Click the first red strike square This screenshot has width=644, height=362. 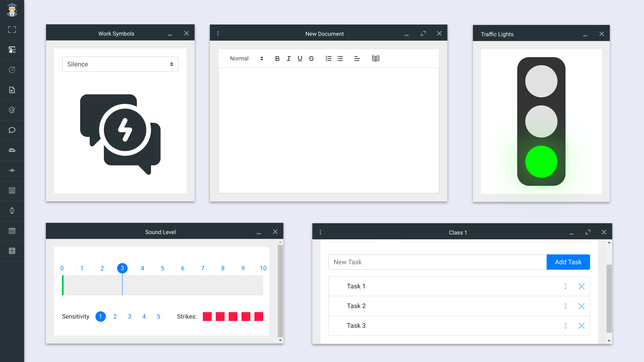(x=207, y=317)
